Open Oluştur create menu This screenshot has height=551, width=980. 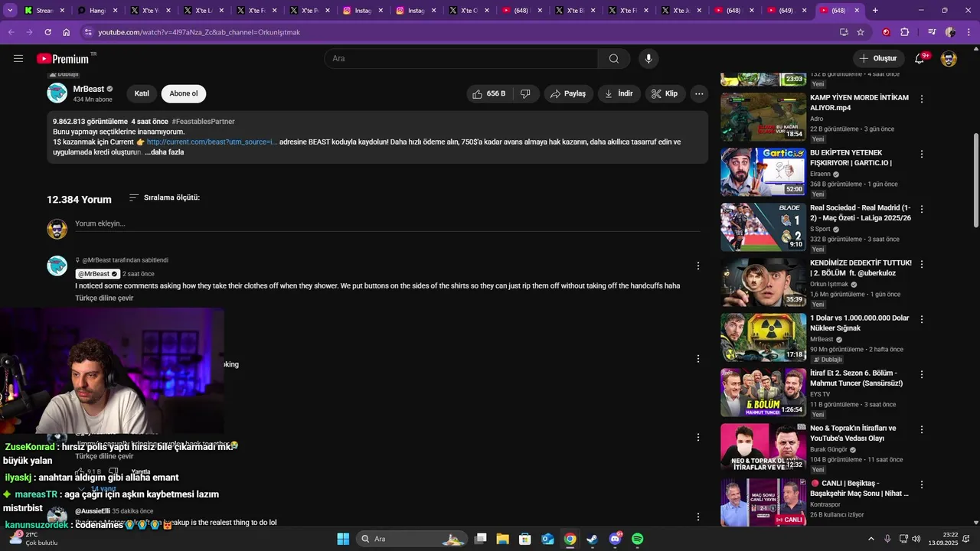pos(878,59)
